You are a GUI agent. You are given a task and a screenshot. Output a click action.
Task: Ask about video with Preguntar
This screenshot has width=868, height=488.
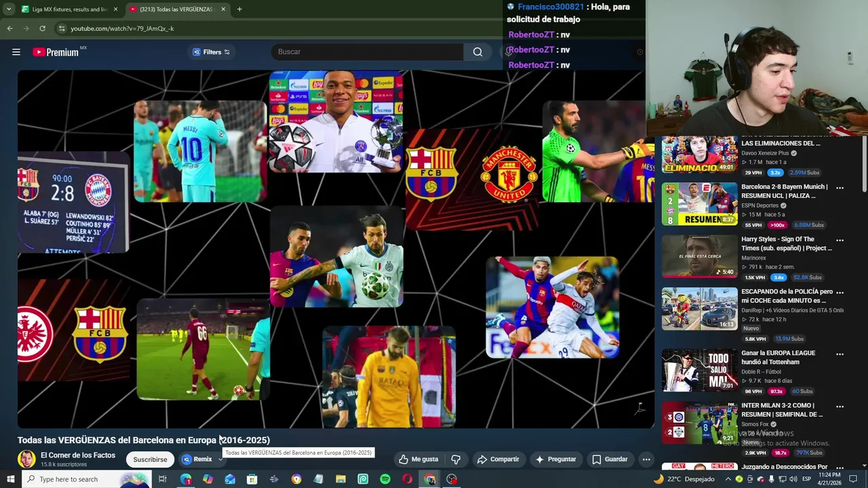point(555,460)
